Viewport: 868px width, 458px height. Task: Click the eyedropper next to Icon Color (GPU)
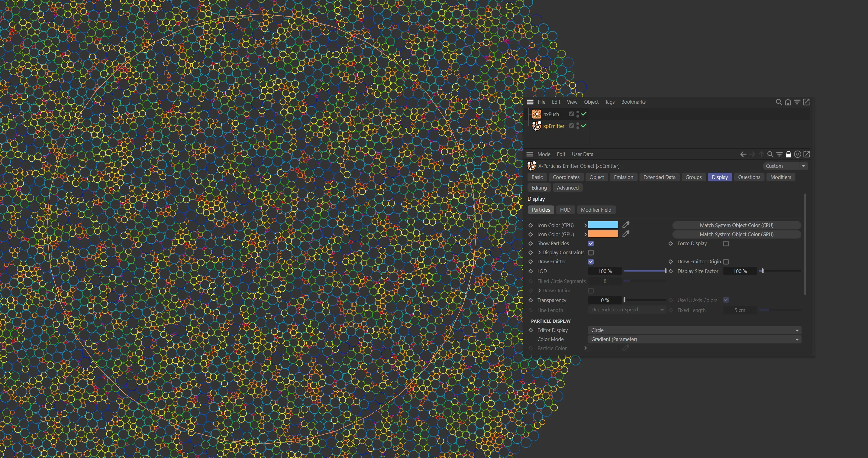tap(626, 234)
